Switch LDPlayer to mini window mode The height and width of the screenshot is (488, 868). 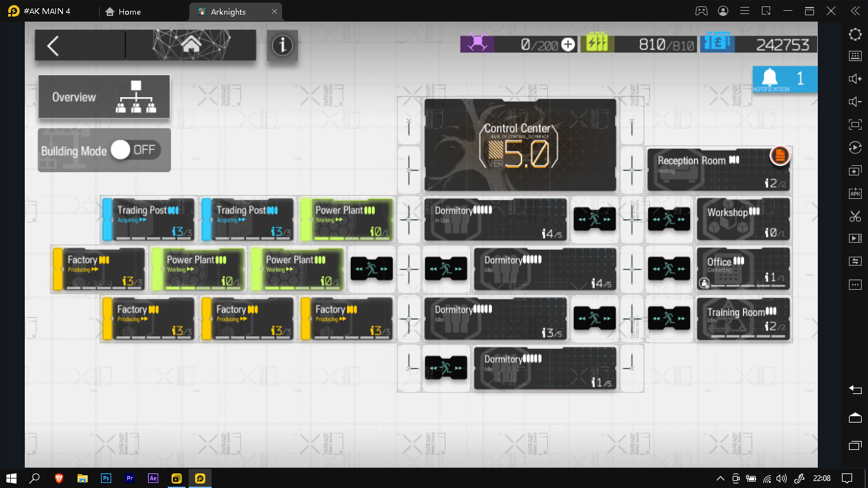tap(766, 11)
